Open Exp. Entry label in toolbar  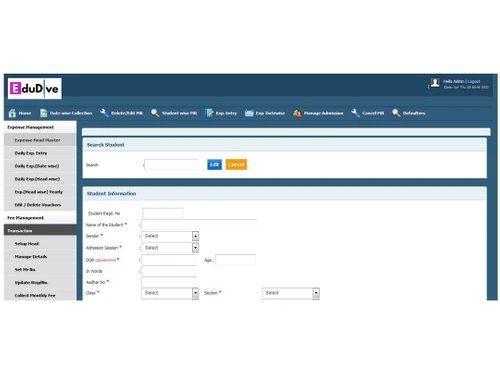coord(226,113)
